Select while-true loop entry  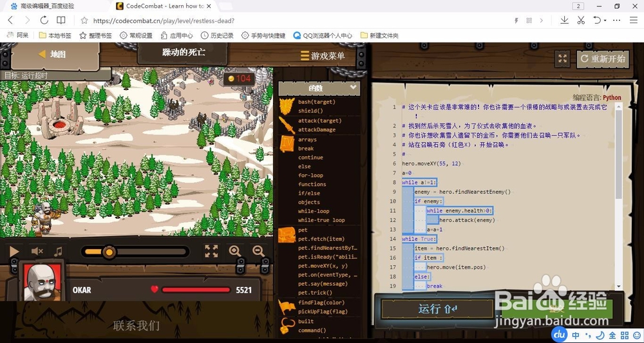point(321,220)
